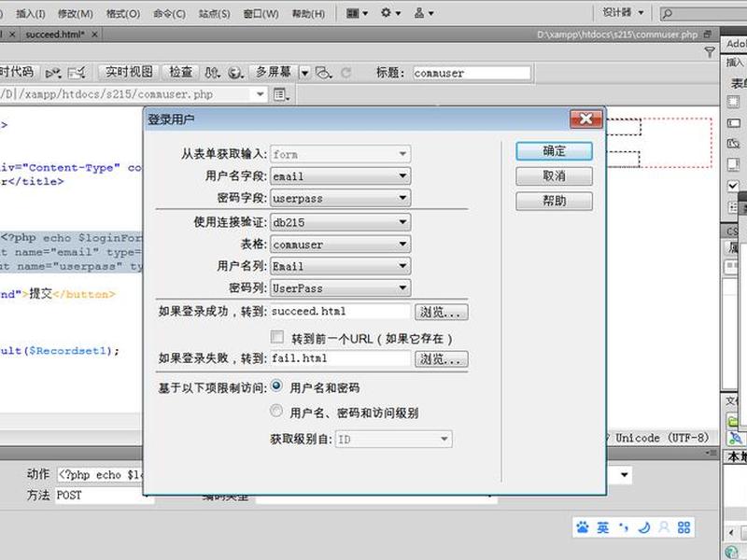Insert a text field from Insert panel
747x560 pixels.
[x=734, y=123]
